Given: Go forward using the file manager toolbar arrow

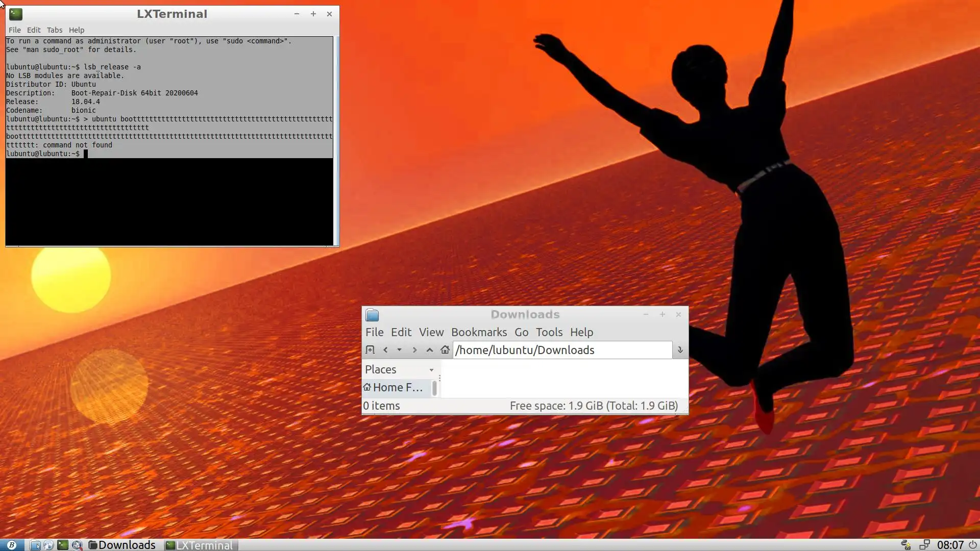Looking at the screenshot, I should (x=414, y=350).
